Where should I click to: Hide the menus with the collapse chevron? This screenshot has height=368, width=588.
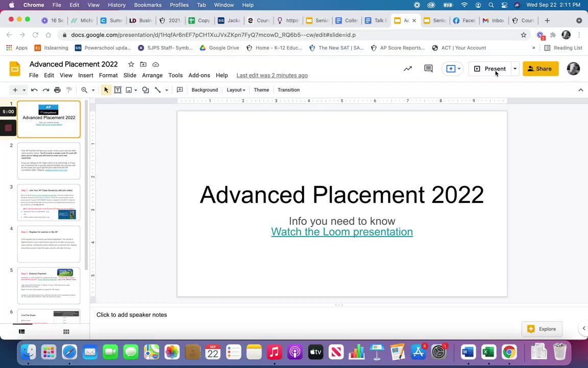click(580, 90)
